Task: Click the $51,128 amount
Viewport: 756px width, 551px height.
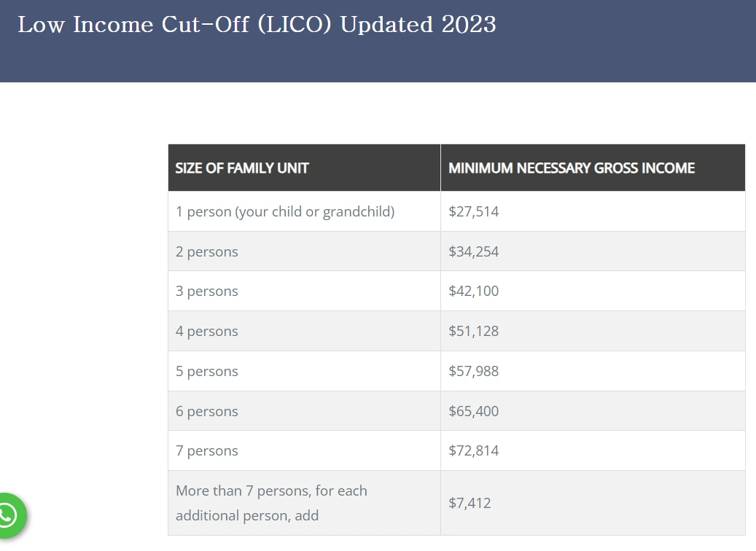Action: click(x=473, y=331)
